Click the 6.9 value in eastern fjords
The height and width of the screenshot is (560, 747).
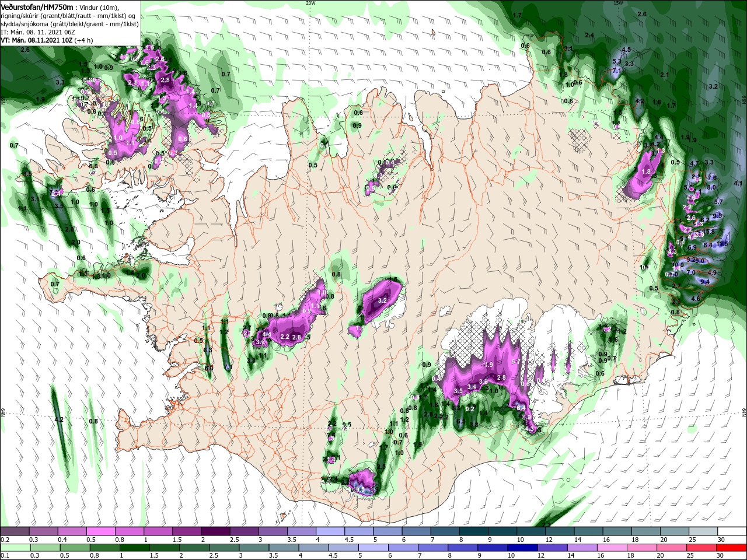[x=692, y=248]
